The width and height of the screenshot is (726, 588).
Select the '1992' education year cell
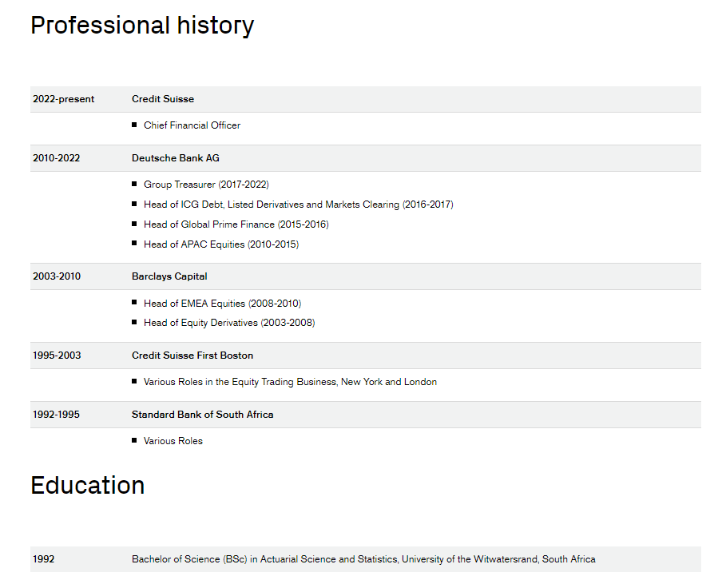43,559
